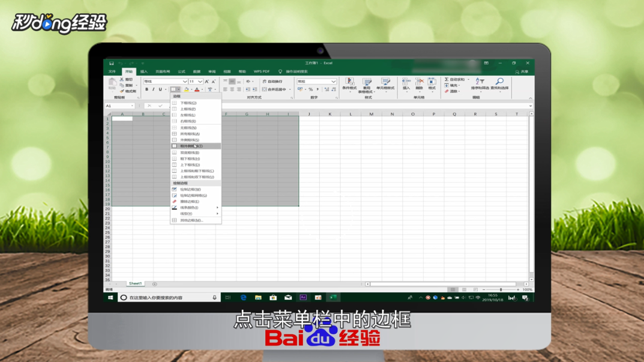Image resolution: width=644 pixels, height=362 pixels.
Task: Toggle Underline formatting
Action: [160, 89]
